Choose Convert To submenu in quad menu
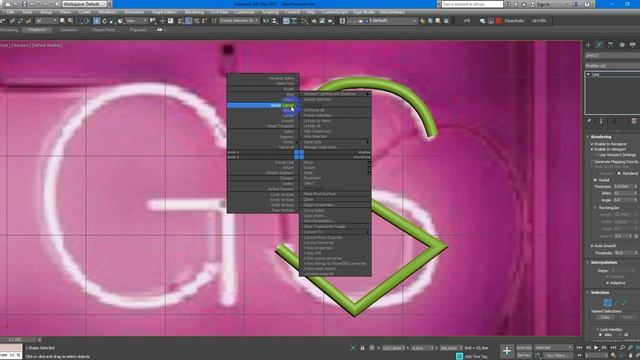This screenshot has width=640, height=360. 313,232
